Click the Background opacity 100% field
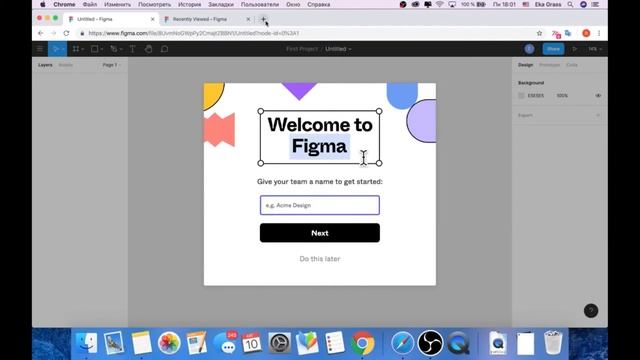The width and height of the screenshot is (640, 360). pos(562,96)
